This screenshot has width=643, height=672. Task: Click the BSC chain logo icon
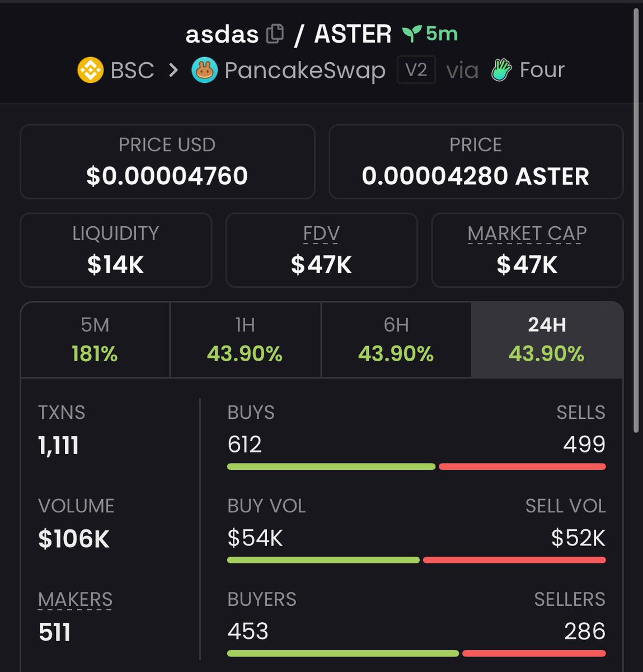pyautogui.click(x=90, y=71)
